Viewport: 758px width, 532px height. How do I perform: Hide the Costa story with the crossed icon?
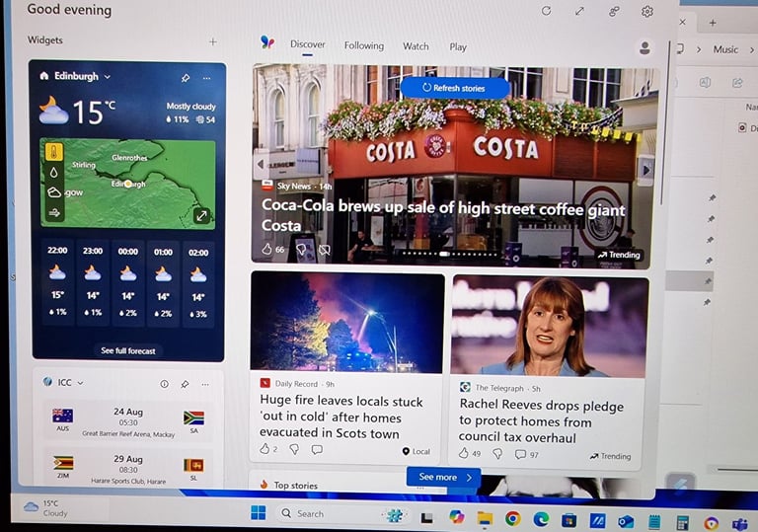[x=325, y=250]
